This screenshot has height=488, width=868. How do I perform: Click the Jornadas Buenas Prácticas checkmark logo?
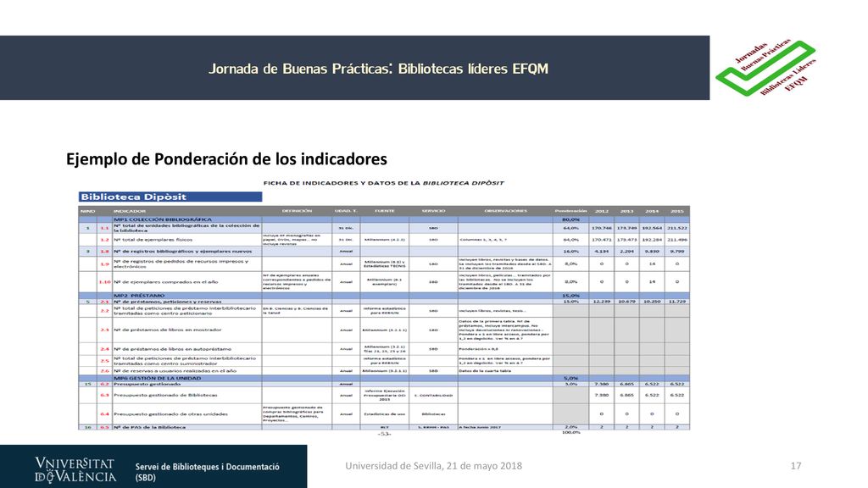(x=765, y=68)
